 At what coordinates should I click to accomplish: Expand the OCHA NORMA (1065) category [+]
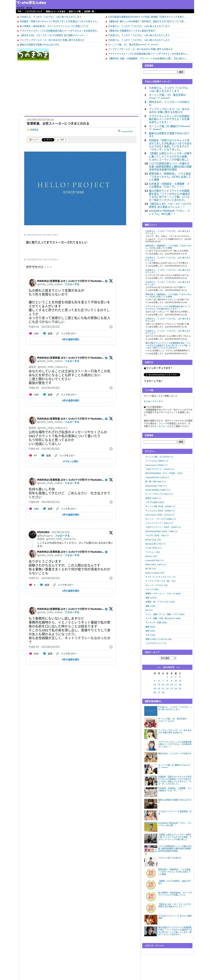(x=168, y=490)
